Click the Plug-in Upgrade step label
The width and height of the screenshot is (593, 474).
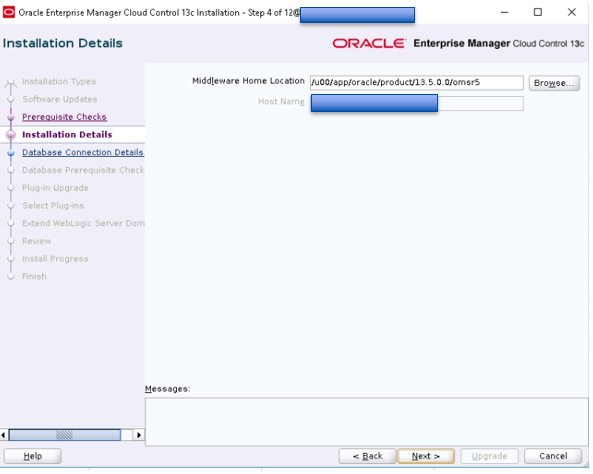(x=55, y=188)
